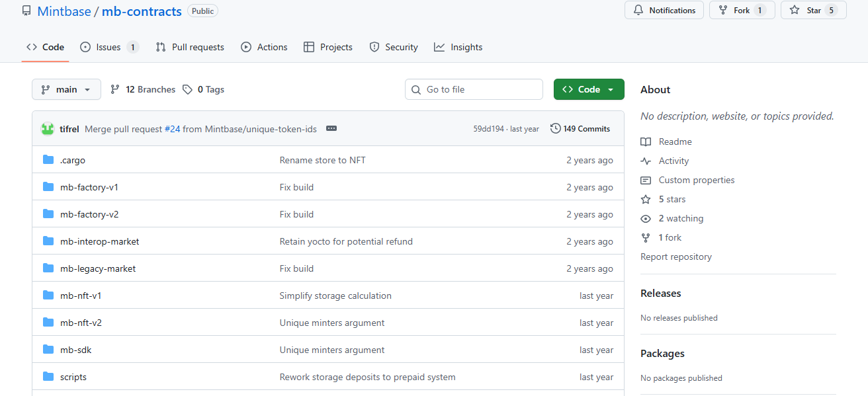Click the tifrel author name
Screen dimensions: 868x396
(69, 129)
